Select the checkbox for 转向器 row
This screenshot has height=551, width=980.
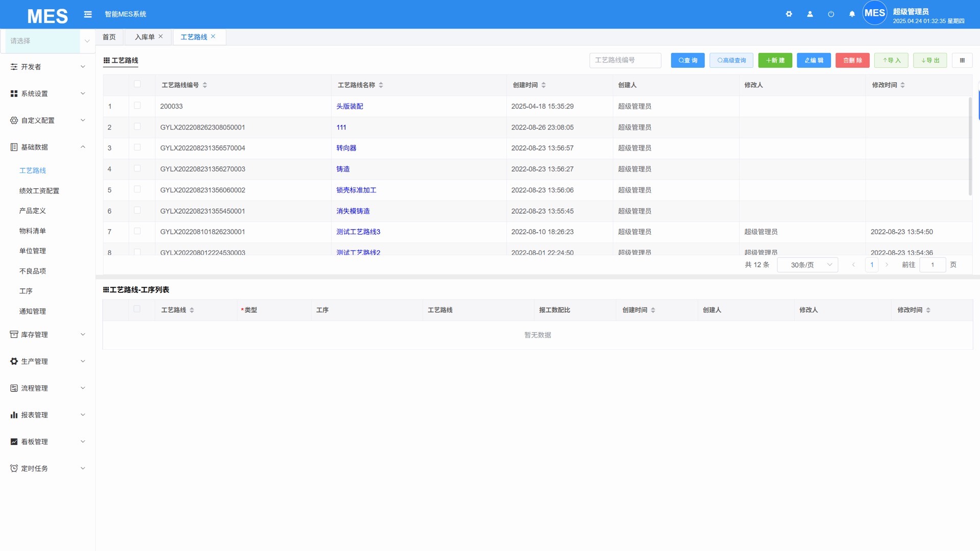(137, 147)
